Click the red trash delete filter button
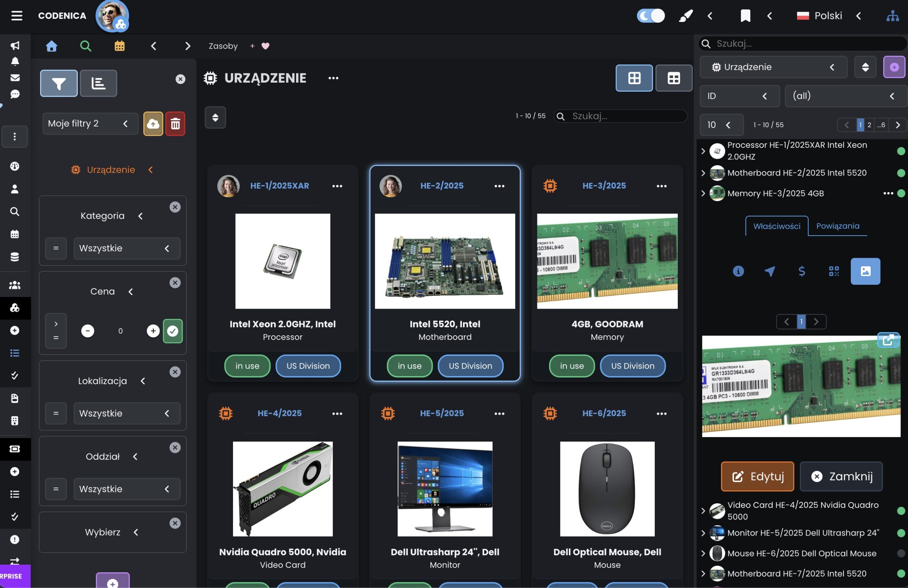 [175, 124]
